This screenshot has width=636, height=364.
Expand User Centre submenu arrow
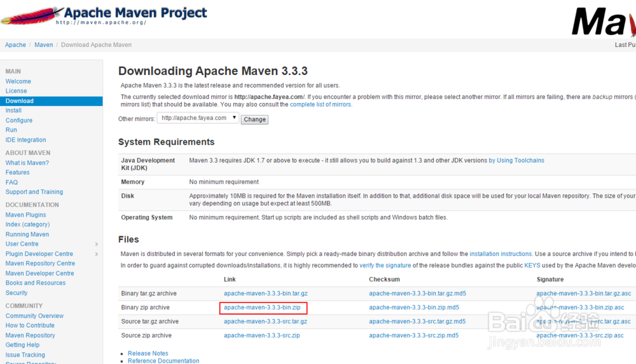click(x=97, y=245)
